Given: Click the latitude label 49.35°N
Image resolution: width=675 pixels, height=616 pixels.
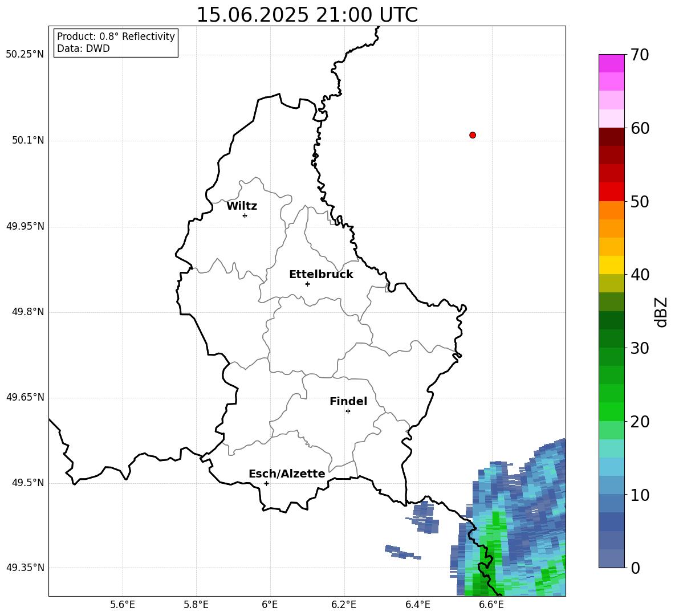Looking at the screenshot, I should coord(25,568).
